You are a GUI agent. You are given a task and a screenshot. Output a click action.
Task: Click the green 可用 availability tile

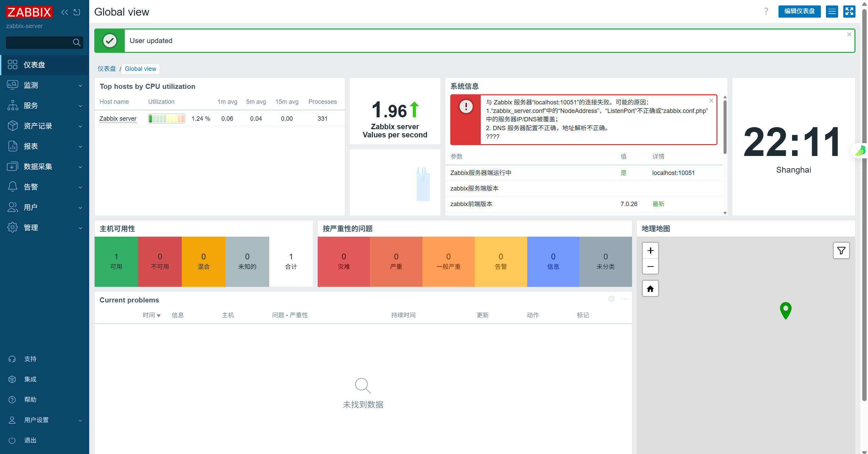click(x=116, y=262)
